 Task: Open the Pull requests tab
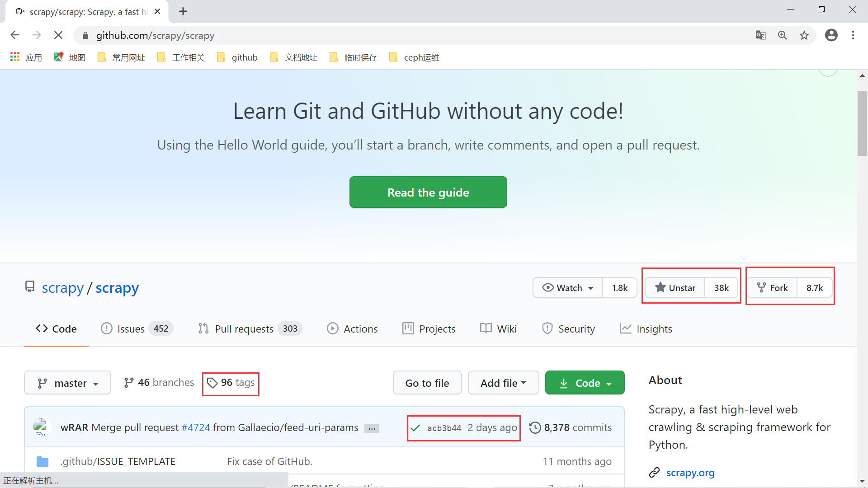point(250,329)
